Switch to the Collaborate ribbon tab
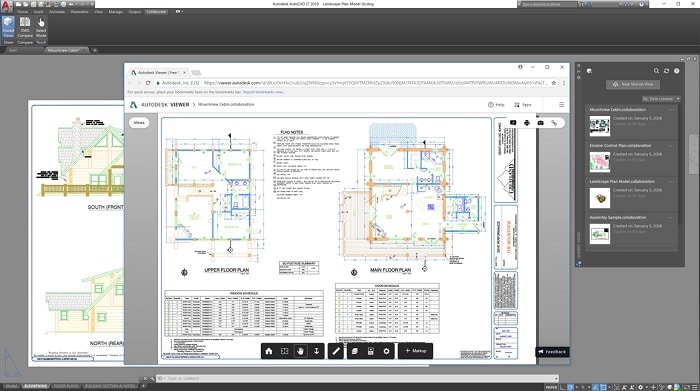The width and height of the screenshot is (700, 391). click(156, 12)
